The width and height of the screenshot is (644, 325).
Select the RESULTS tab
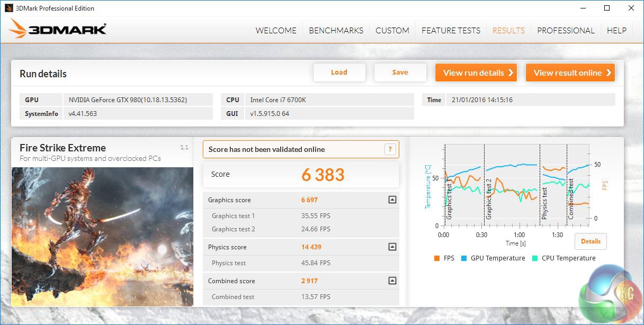pyautogui.click(x=508, y=30)
